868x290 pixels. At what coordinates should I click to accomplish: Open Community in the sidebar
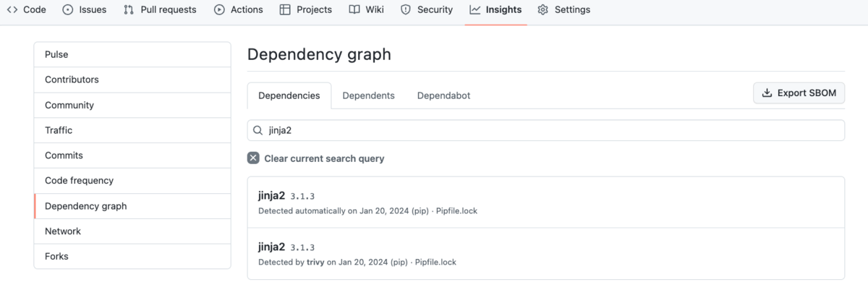[x=132, y=105]
